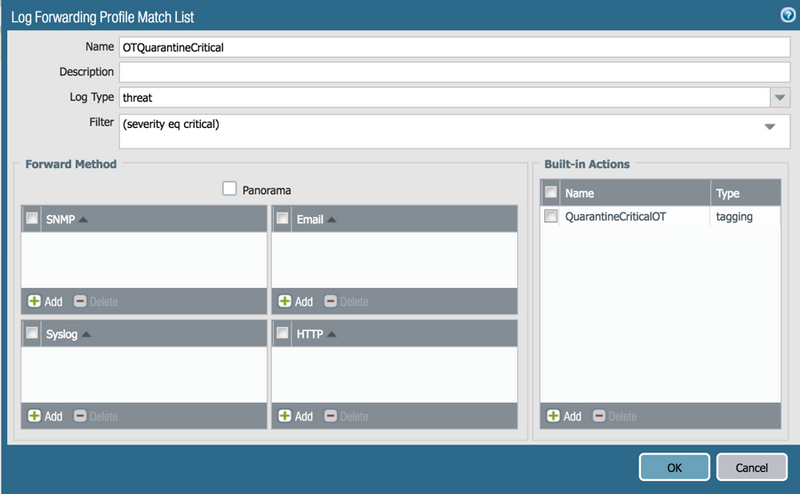Open the Log Type dropdown
Screen dimensions: 800x494
pos(780,97)
